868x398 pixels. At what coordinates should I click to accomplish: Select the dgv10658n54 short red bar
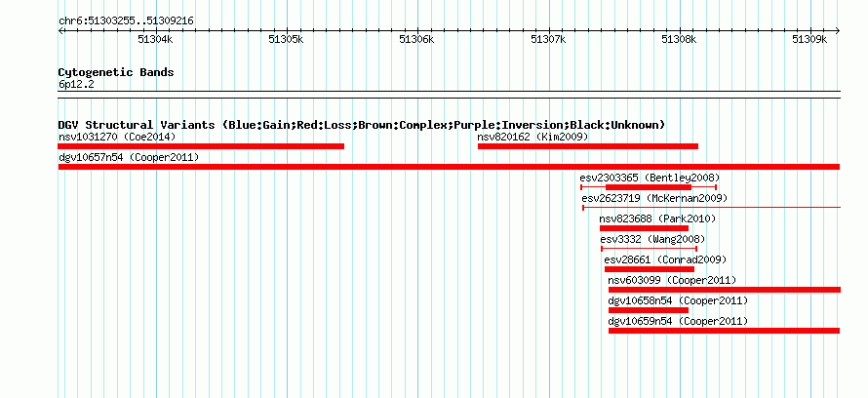click(x=649, y=310)
